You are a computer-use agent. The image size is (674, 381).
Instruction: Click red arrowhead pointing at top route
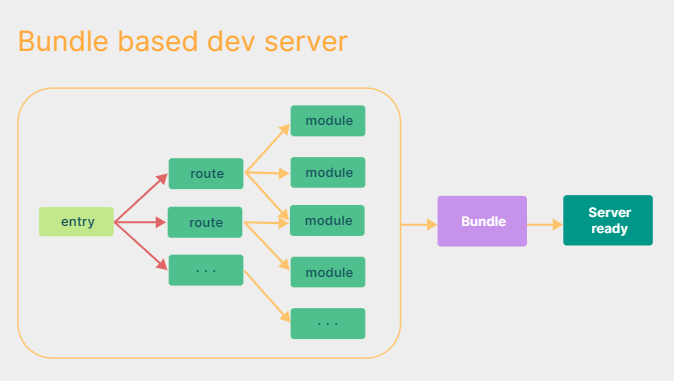pos(162,178)
